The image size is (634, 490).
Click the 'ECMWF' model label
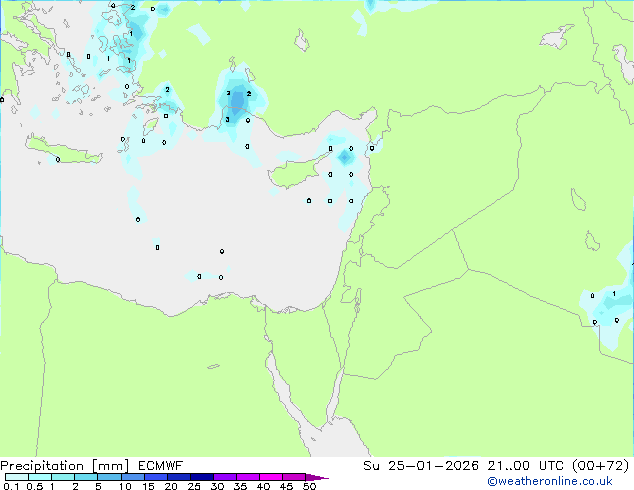pos(161,466)
